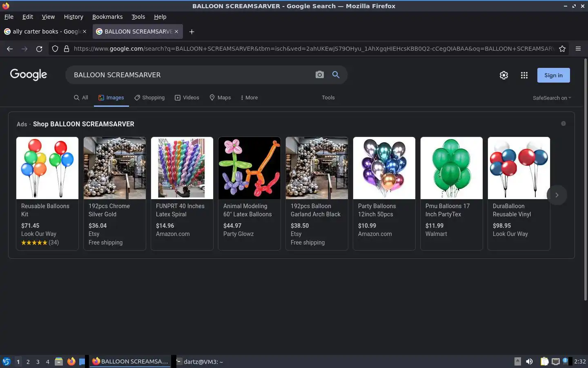Open the Bookmarks menu

coord(107,17)
